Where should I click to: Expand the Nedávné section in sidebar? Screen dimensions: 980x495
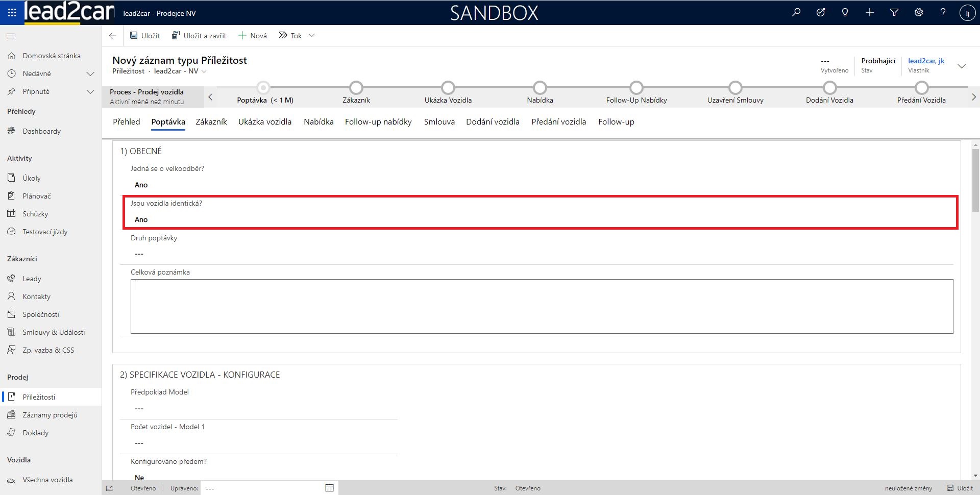(x=90, y=73)
